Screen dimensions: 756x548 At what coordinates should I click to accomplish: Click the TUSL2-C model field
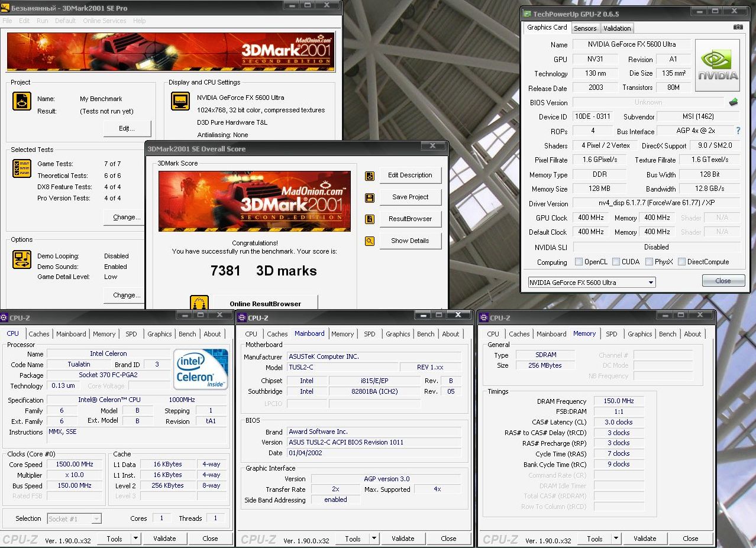click(x=343, y=367)
